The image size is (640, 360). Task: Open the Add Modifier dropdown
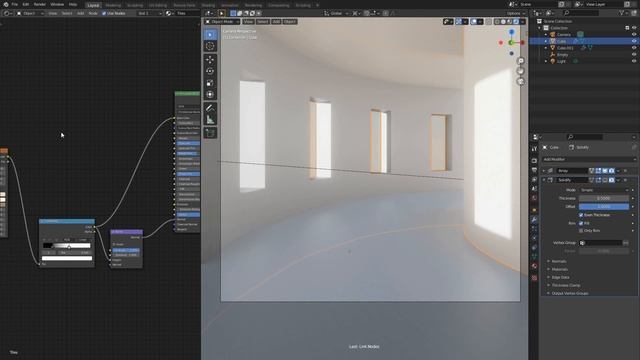(589, 159)
